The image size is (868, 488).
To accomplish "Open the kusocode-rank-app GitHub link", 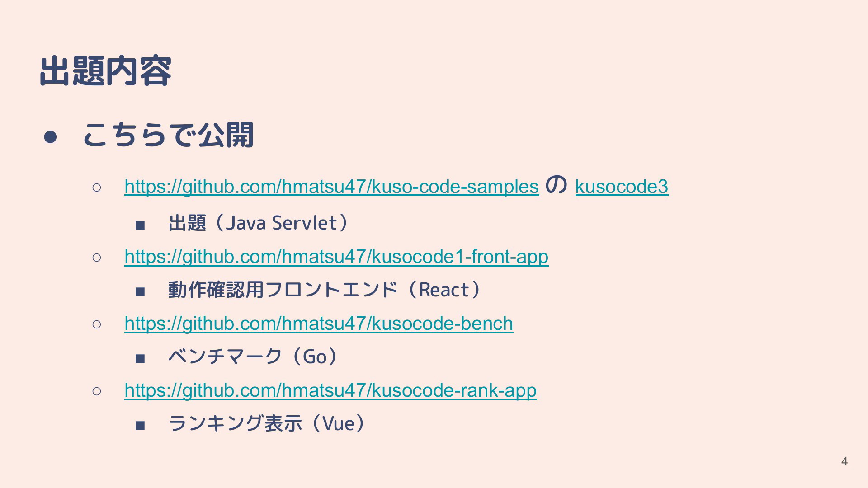I will point(330,390).
